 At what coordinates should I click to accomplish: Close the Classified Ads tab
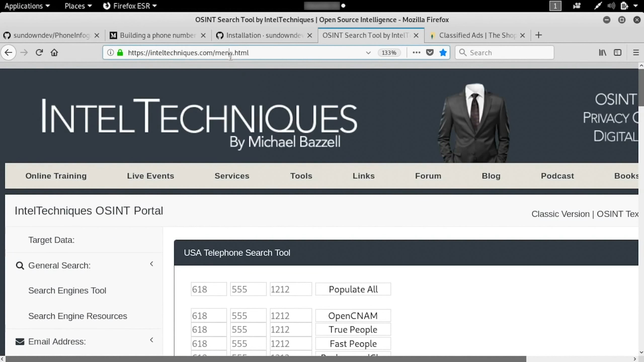coord(522,35)
